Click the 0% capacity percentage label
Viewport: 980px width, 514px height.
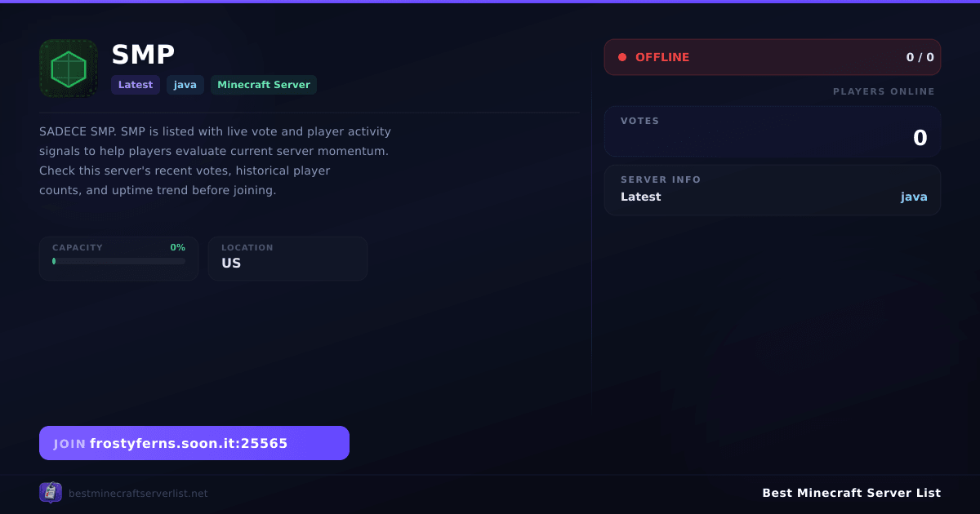tap(177, 247)
